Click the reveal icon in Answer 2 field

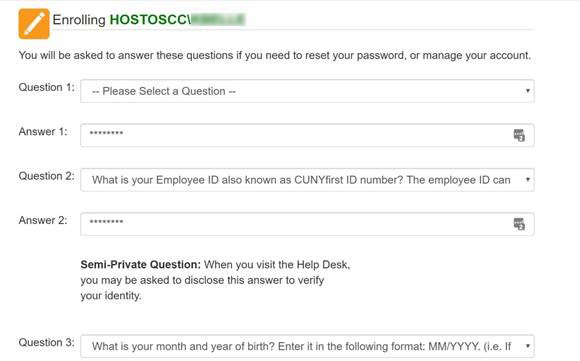point(519,224)
